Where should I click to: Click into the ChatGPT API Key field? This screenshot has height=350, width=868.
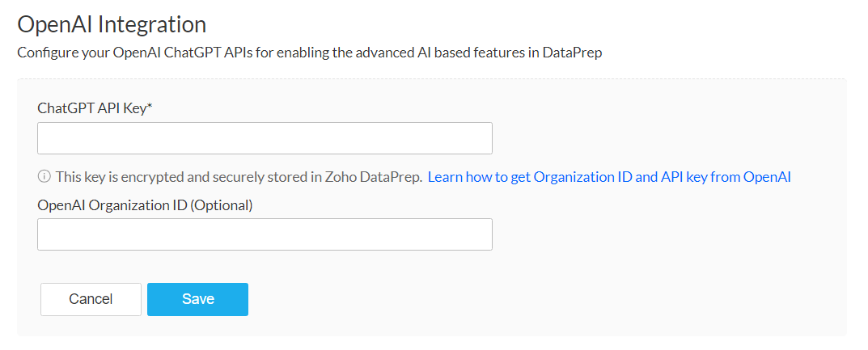tap(265, 138)
